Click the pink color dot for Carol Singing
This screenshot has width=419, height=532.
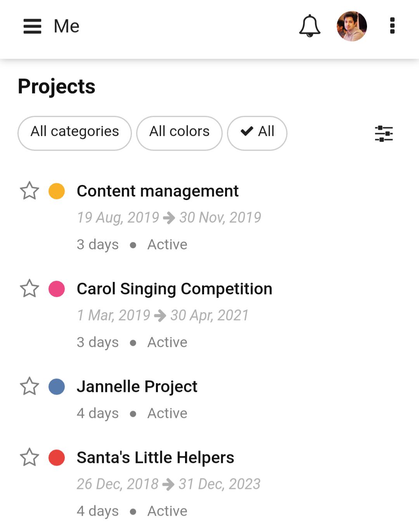[x=57, y=289]
